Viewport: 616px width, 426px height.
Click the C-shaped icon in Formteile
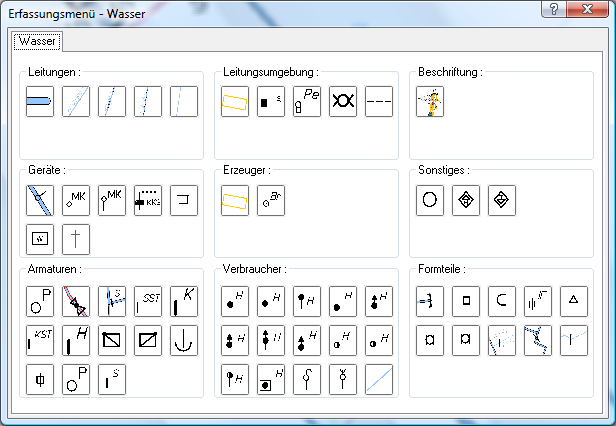(x=502, y=301)
